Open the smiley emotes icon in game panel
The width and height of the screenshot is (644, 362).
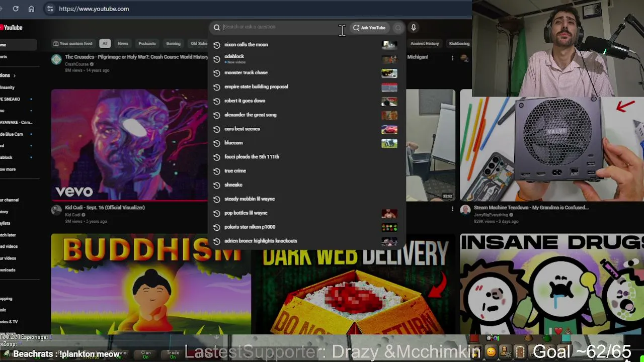491,352
